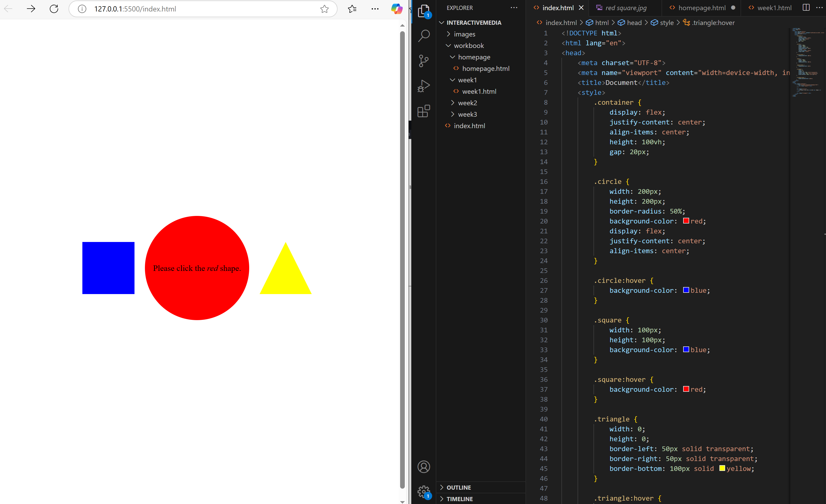Open the Explorer view in activity bar
Viewport: 826px width, 504px height.
[x=424, y=11]
